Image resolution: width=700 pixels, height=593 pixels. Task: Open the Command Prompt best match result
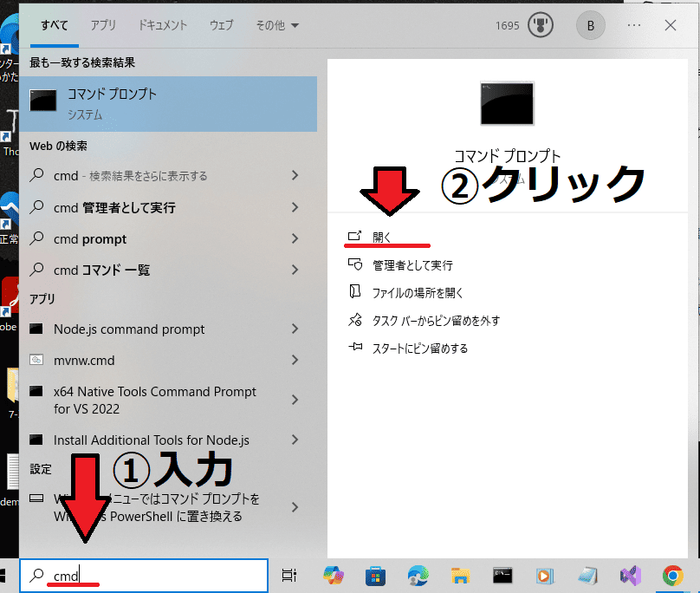(x=167, y=102)
